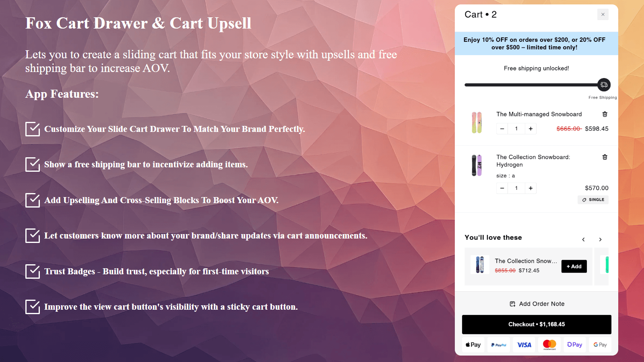Click the right chevron in You'll love these
Image resolution: width=644 pixels, height=362 pixels.
tap(600, 239)
